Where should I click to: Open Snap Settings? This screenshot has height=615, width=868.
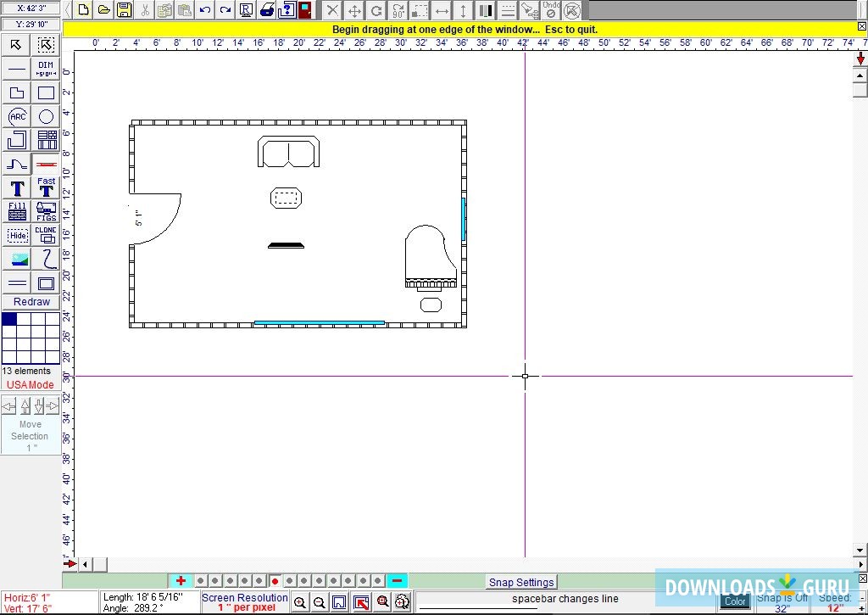tap(521, 582)
